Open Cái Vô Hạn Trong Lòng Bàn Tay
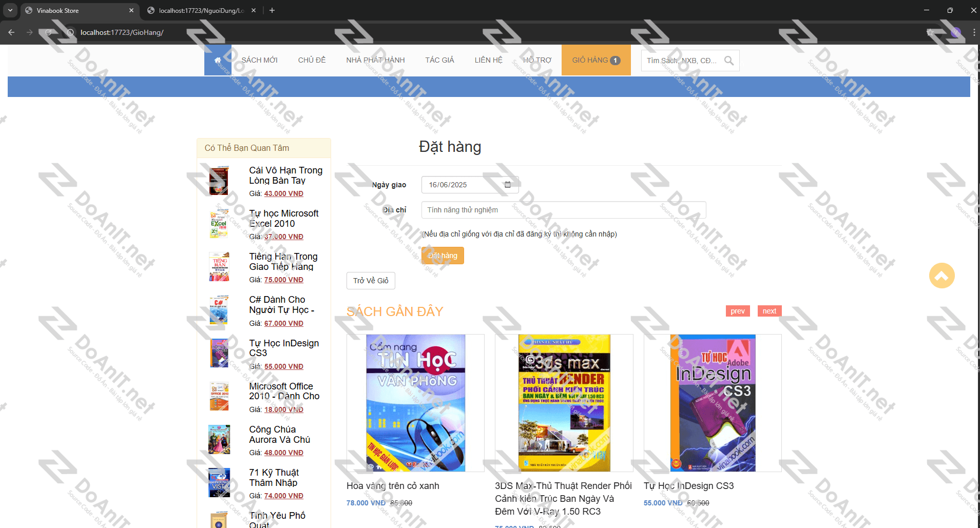The height and width of the screenshot is (528, 980). 286,175
